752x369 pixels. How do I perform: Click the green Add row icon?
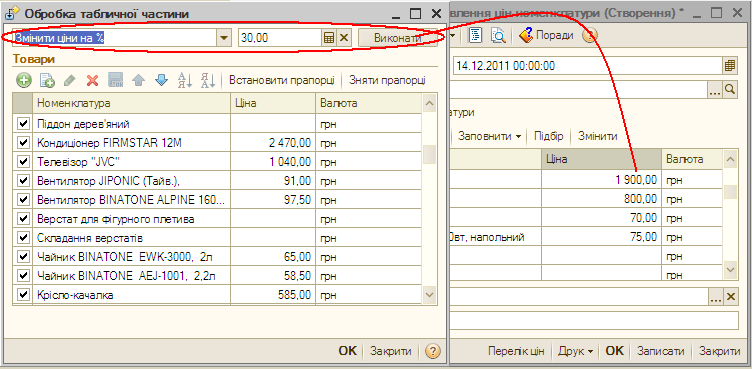click(23, 80)
